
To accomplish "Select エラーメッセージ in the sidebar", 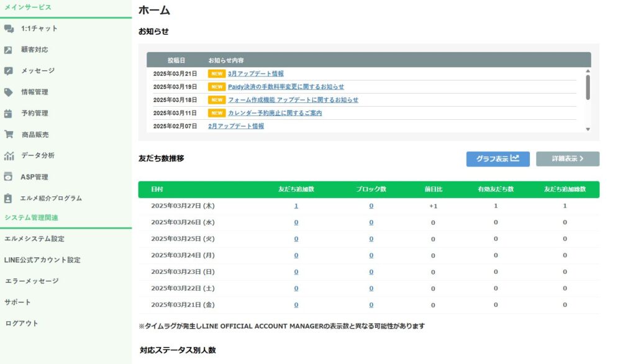I will 32,281.
